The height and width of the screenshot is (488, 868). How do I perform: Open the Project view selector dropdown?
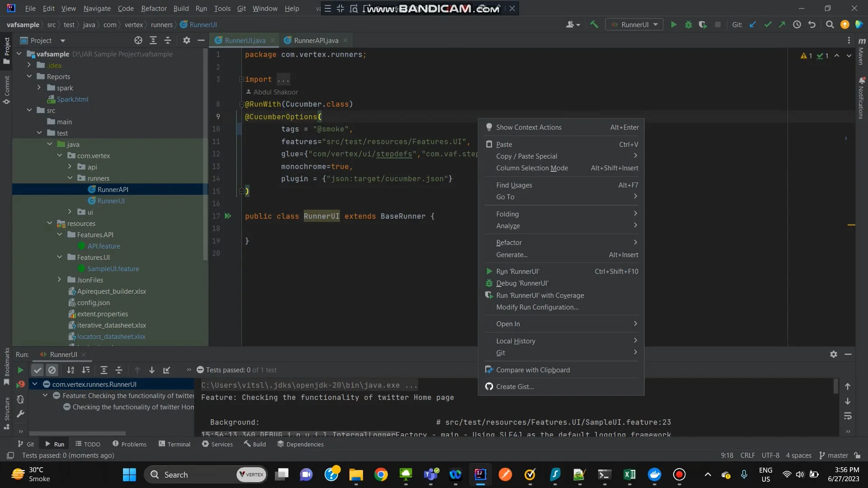(x=43, y=41)
